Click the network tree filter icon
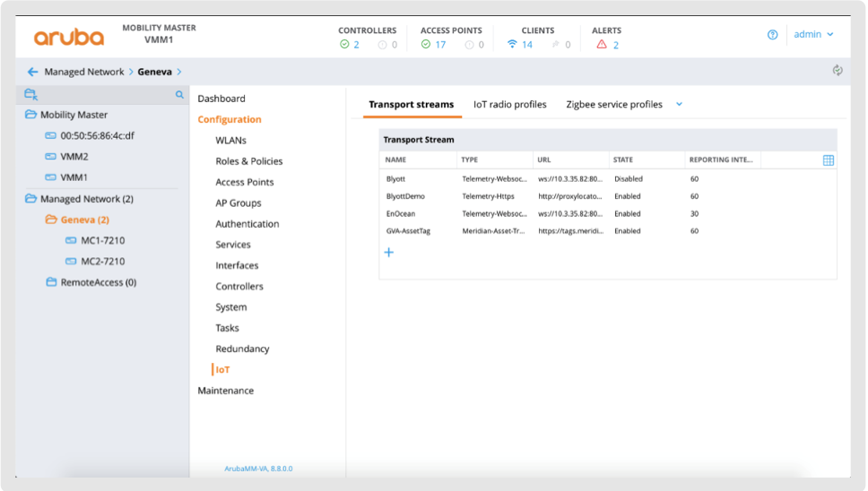The width and height of the screenshot is (868, 491). (31, 95)
